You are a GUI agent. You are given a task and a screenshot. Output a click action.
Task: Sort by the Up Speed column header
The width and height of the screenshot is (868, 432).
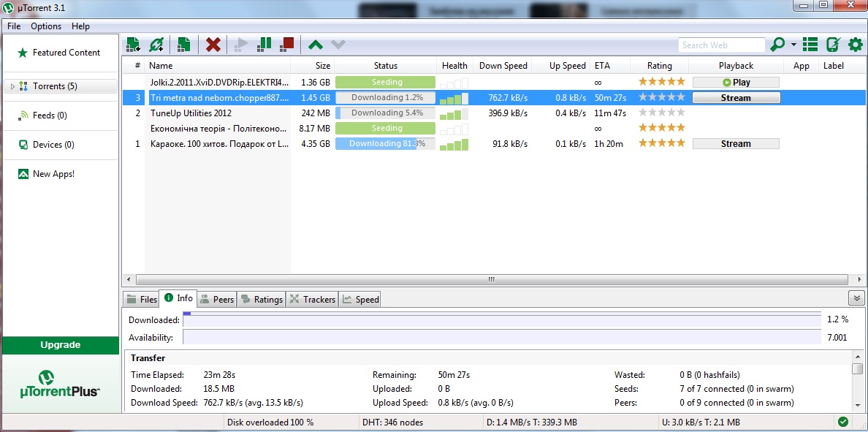point(561,65)
